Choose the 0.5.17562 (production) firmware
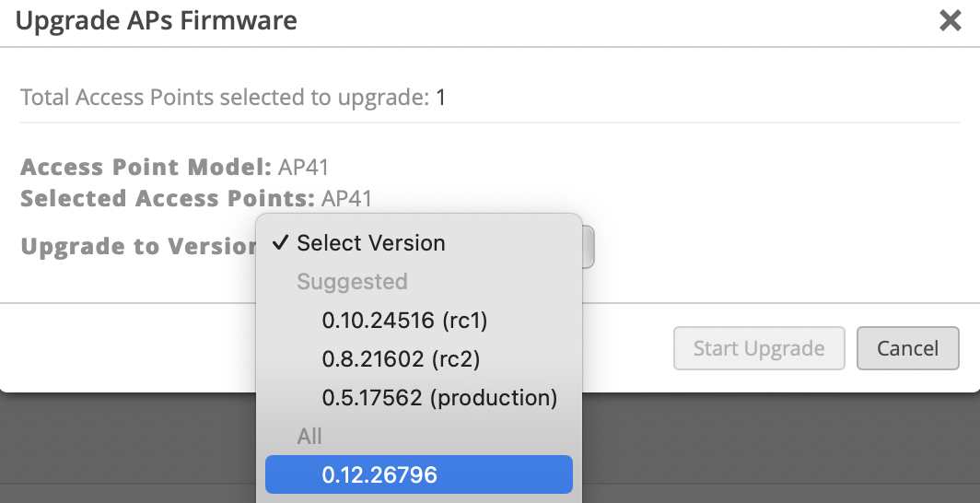 439,398
